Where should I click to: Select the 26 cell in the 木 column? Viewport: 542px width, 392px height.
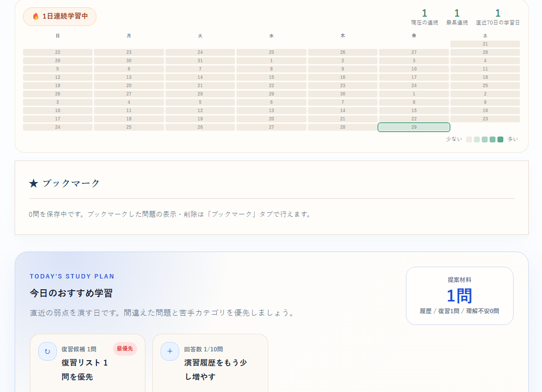[343, 52]
